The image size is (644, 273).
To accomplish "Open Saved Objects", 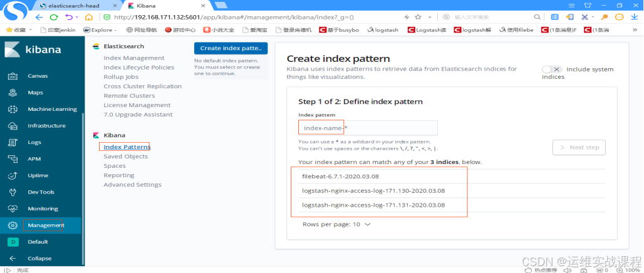I will (126, 157).
